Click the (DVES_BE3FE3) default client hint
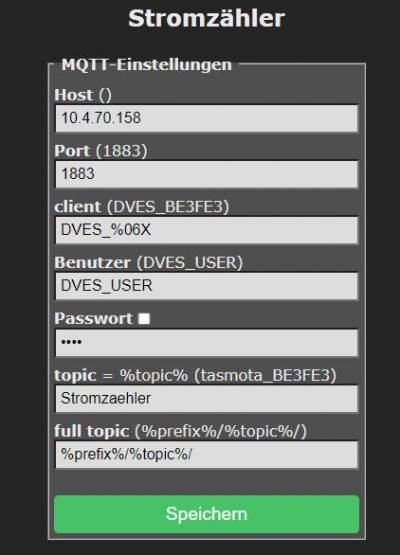The height and width of the screenshot is (555, 400). tap(168, 207)
